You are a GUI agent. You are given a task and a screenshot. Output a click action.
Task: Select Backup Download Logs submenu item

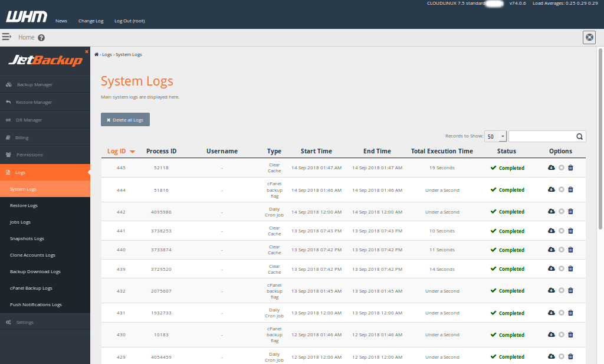(x=45, y=271)
